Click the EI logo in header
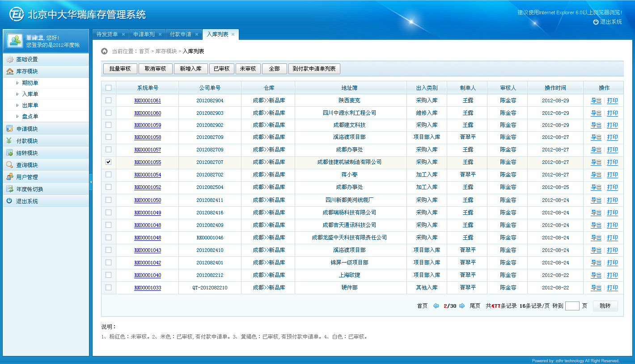 17,14
